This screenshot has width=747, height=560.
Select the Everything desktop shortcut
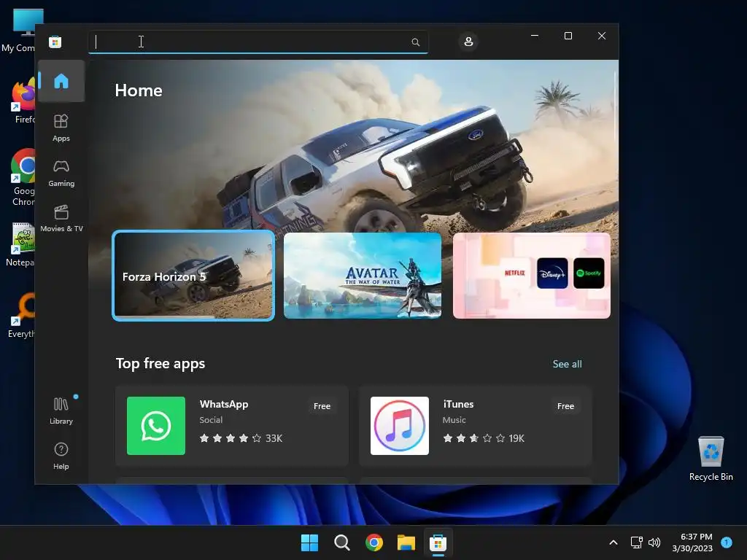tap(22, 316)
